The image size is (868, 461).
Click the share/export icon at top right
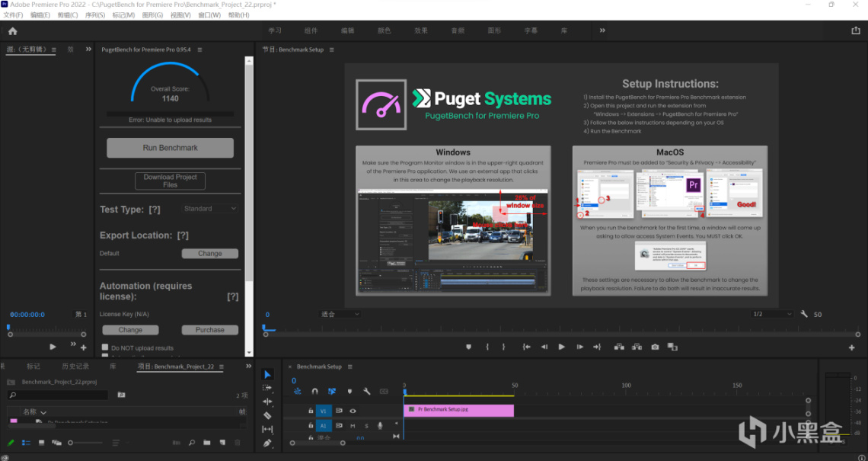(855, 30)
